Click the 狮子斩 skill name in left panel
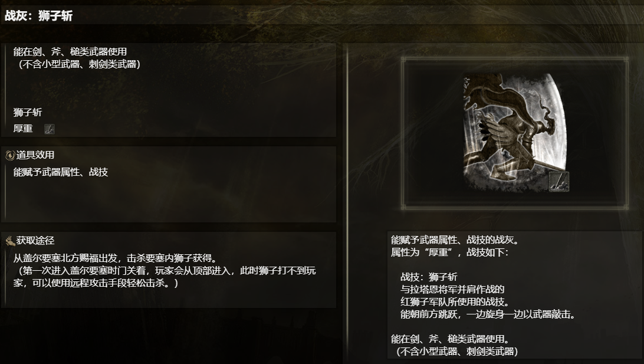Screen dimensions: 644x364 click(x=28, y=112)
